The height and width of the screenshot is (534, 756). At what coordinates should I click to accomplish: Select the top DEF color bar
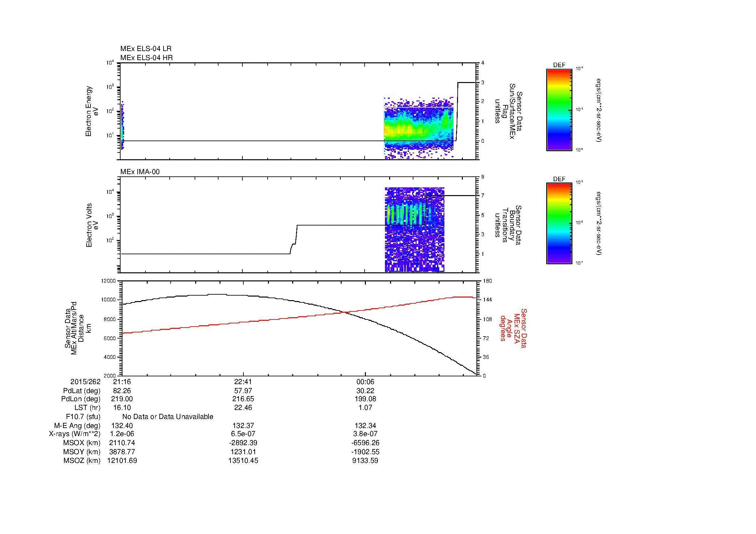point(559,110)
